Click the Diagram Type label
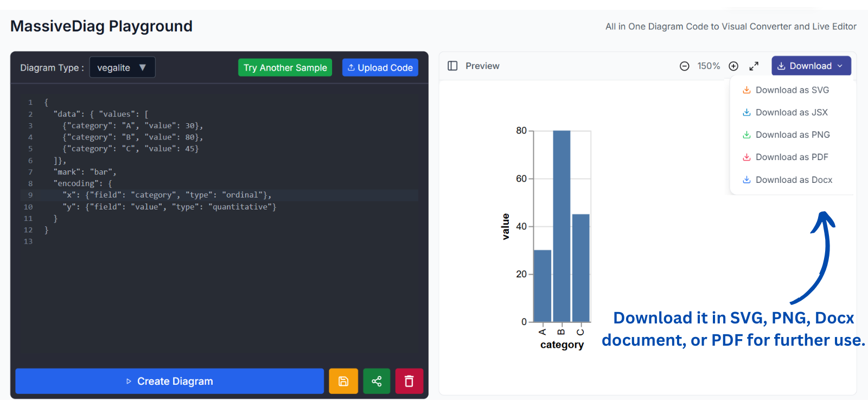This screenshot has width=868, height=407. [52, 68]
